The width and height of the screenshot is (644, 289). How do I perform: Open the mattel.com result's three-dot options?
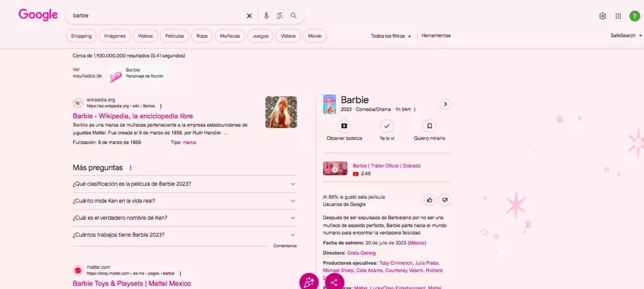[180, 273]
